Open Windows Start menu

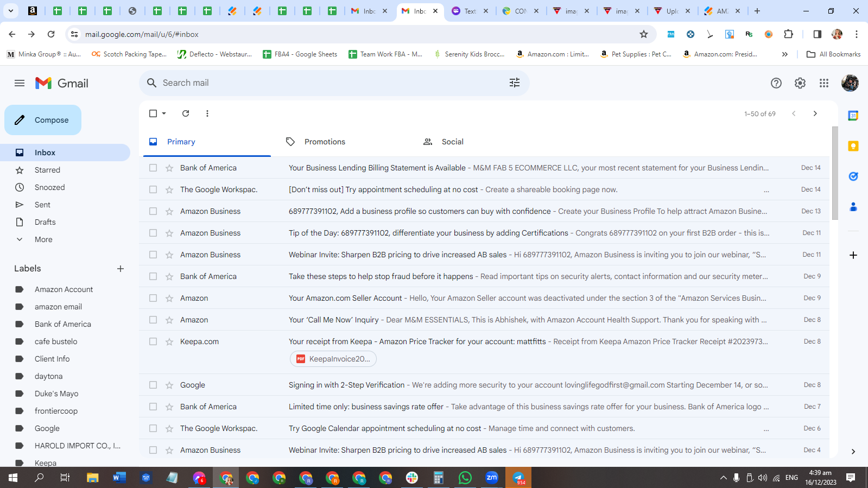coord(13,478)
